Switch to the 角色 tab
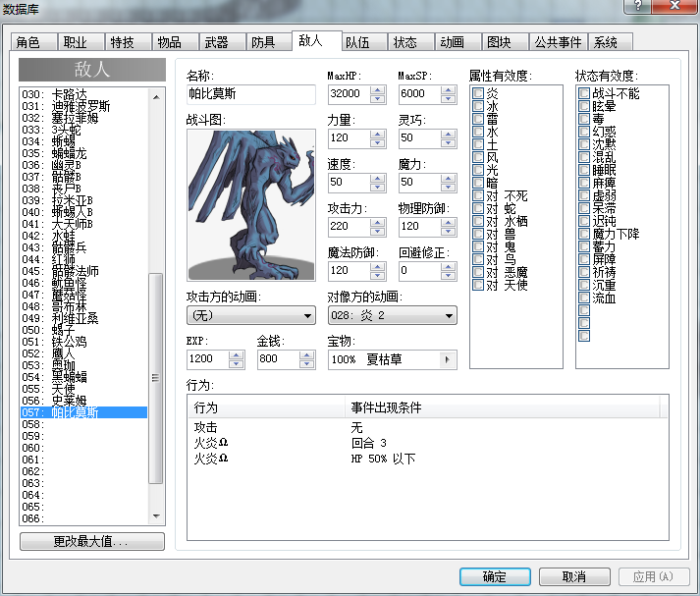Image resolution: width=700 pixels, height=596 pixels. (34, 42)
